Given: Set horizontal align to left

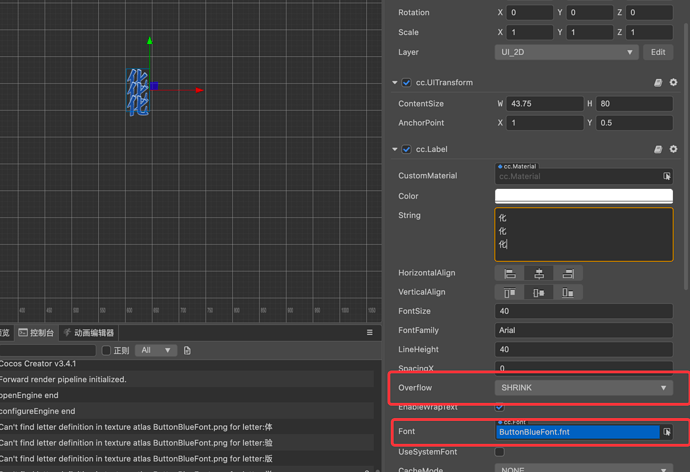Looking at the screenshot, I should 510,273.
